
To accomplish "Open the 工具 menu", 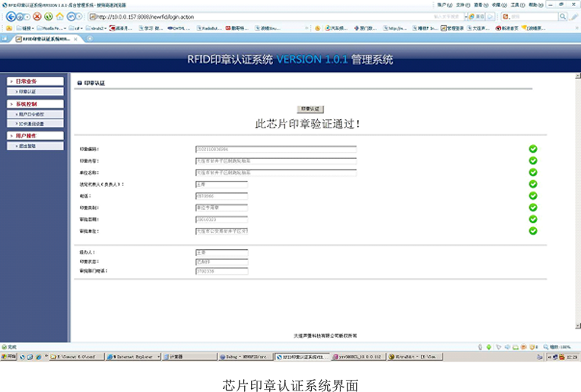I will click(518, 5).
